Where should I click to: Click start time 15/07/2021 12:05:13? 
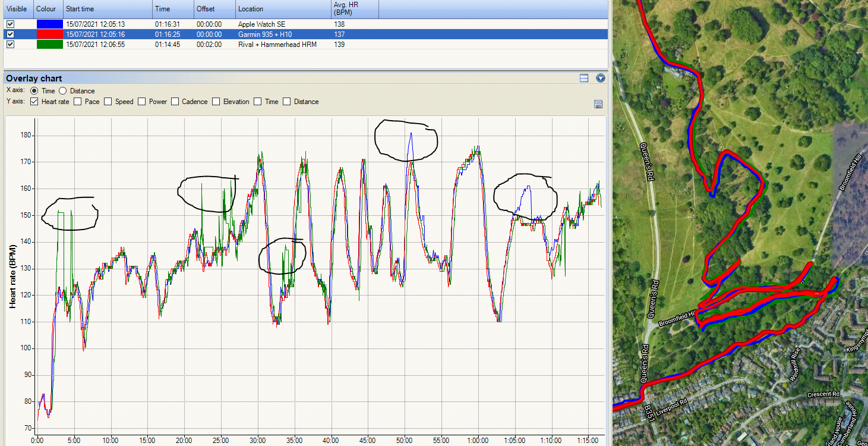[x=94, y=24]
